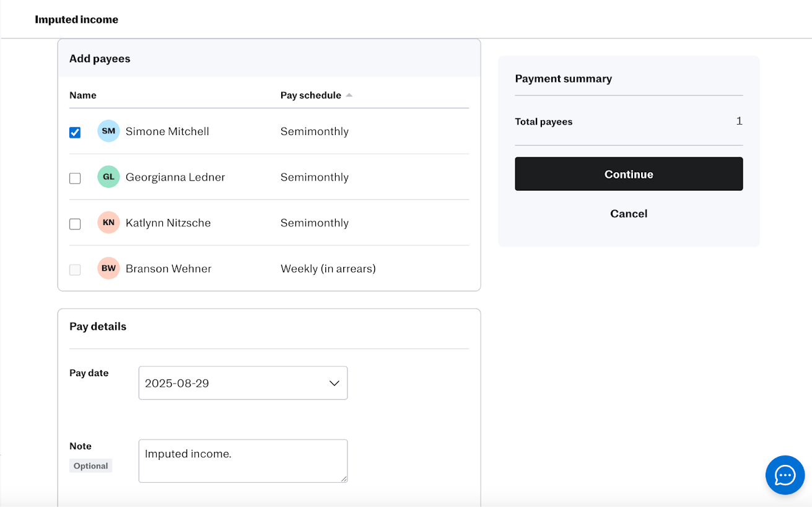Click Branson Wehner's BW avatar
This screenshot has height=507, width=812.
[108, 269]
